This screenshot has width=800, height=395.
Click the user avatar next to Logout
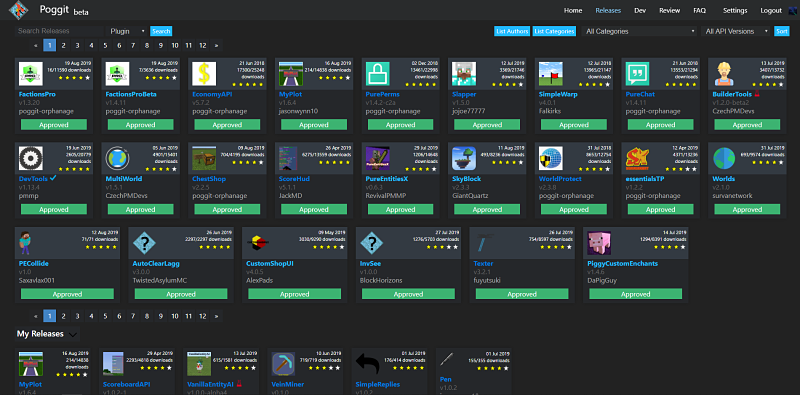click(792, 11)
